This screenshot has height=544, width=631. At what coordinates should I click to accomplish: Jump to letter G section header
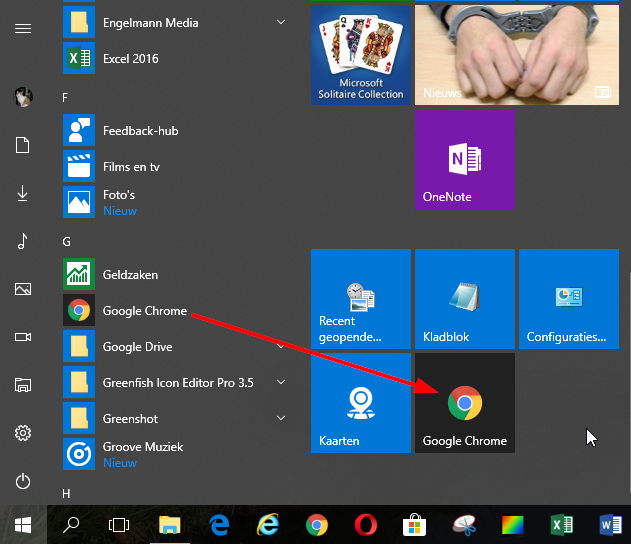click(x=67, y=241)
